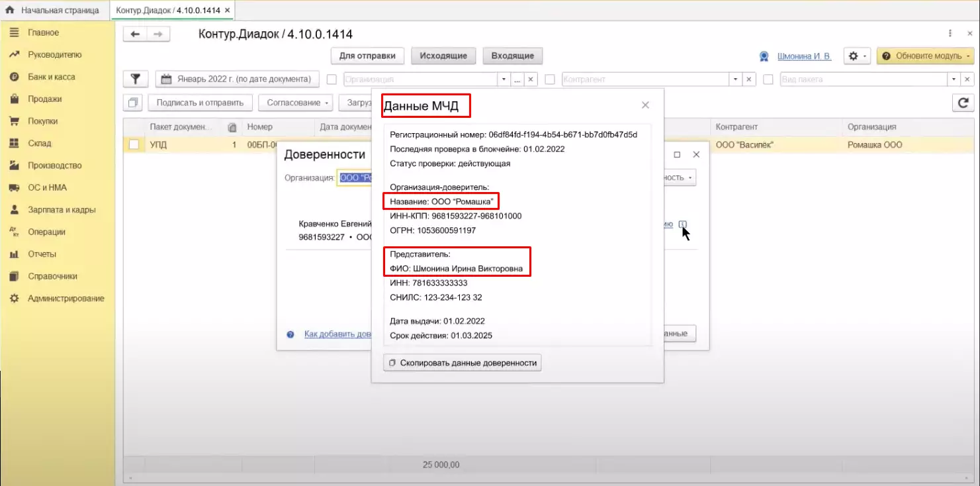This screenshot has width=980, height=486.
Task: Clear the Контрагент filter field
Action: (749, 79)
